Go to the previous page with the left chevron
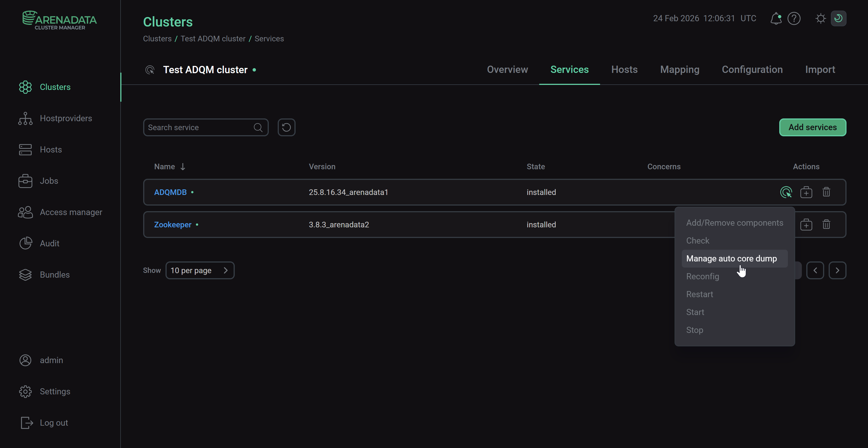This screenshot has height=448, width=868. coord(816,270)
